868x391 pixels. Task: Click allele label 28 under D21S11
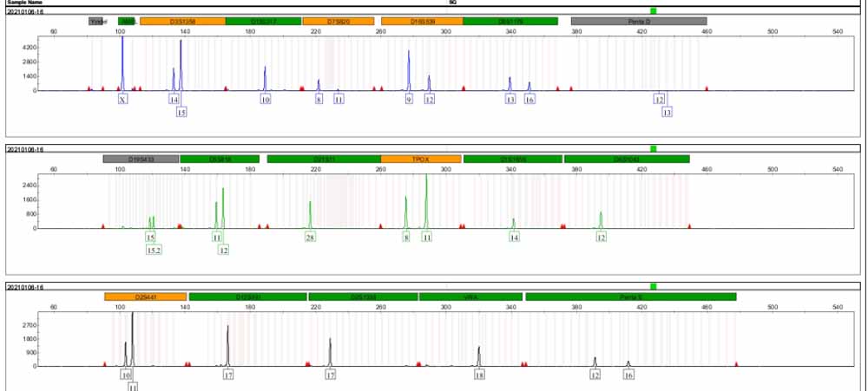point(310,238)
